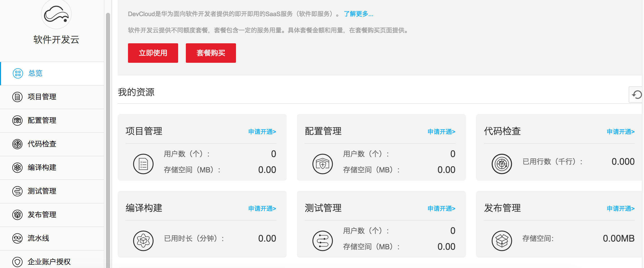Click 发布管理 sidebar package icon
This screenshot has width=644, height=268.
[x=17, y=215]
